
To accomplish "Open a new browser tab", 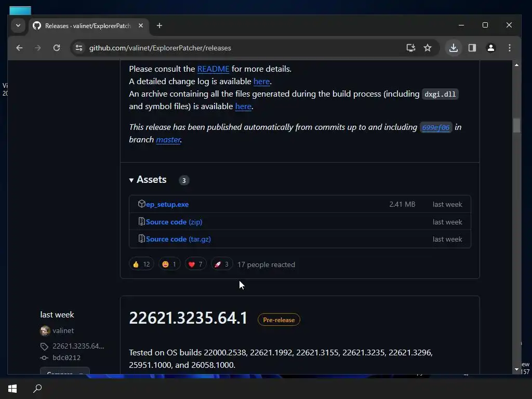I will [x=159, y=25].
